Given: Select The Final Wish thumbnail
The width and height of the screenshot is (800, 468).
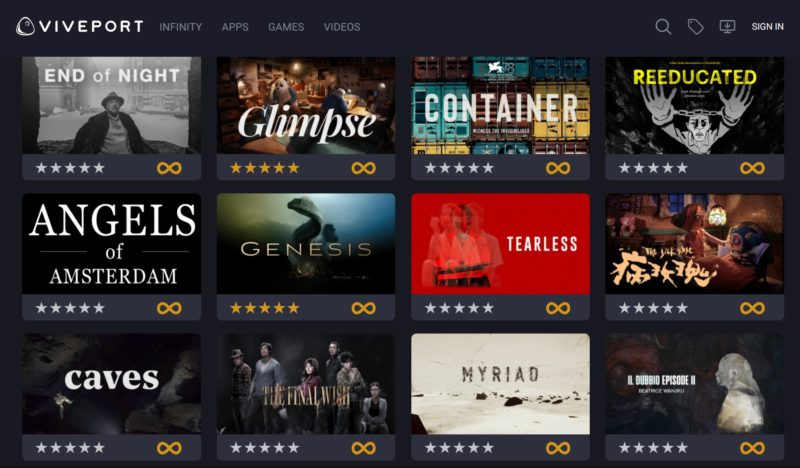Looking at the screenshot, I should pos(306,384).
